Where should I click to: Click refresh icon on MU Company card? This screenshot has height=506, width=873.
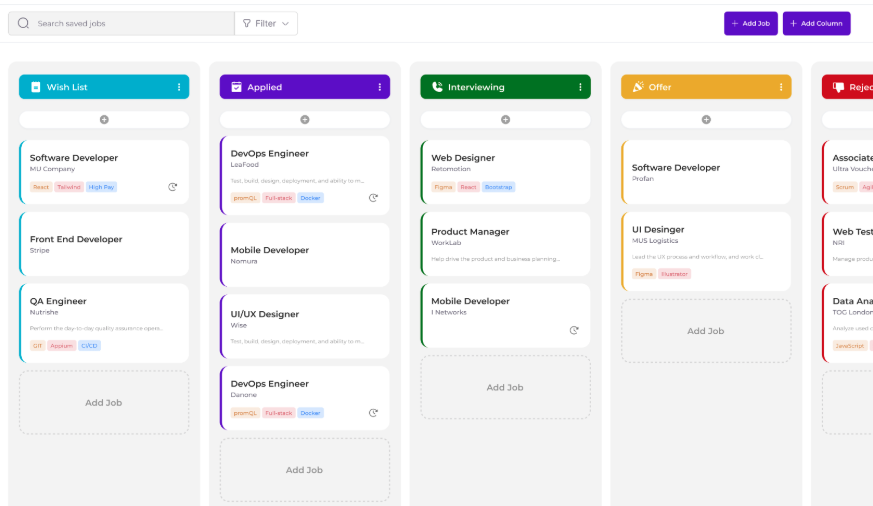(x=173, y=187)
